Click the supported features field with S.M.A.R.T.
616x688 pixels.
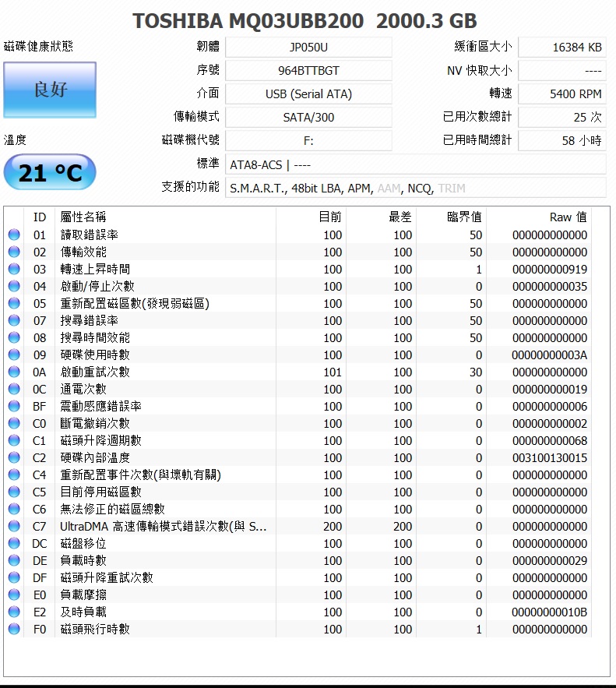pyautogui.click(x=416, y=188)
